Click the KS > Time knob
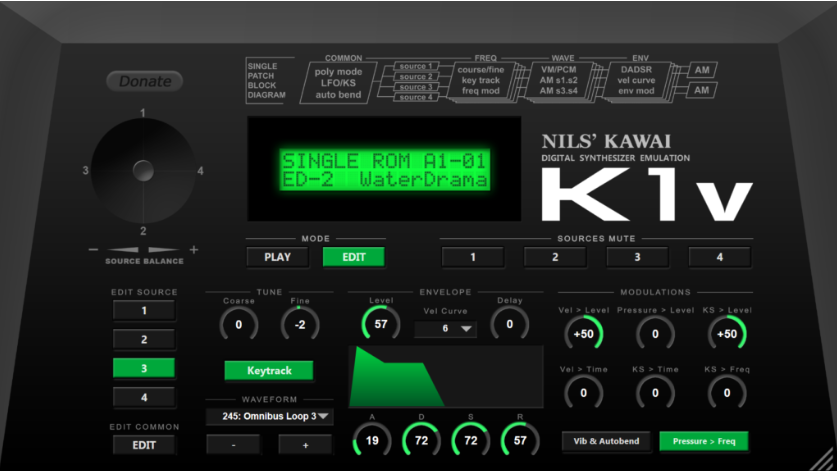This screenshot has height=471, width=837. [x=655, y=393]
